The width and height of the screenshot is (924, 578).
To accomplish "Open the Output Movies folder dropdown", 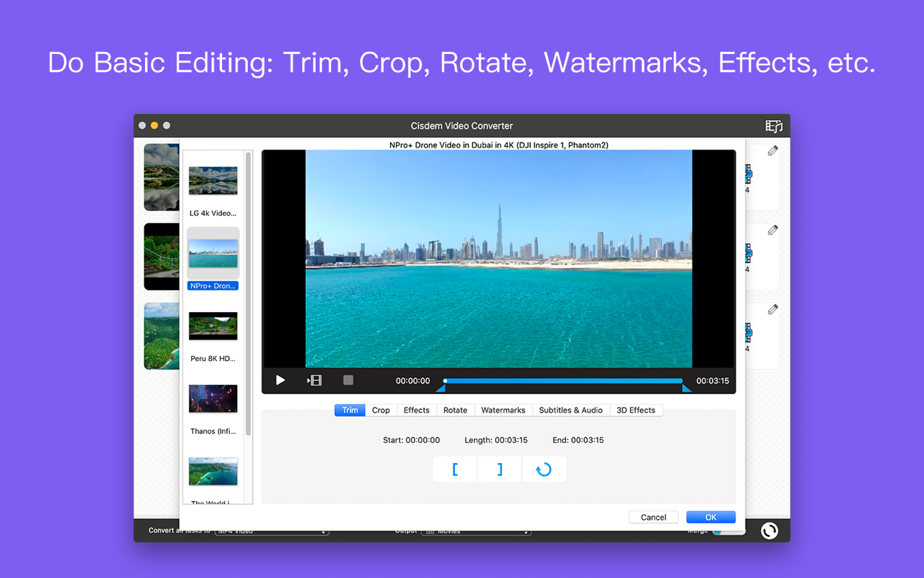I will coord(476,530).
